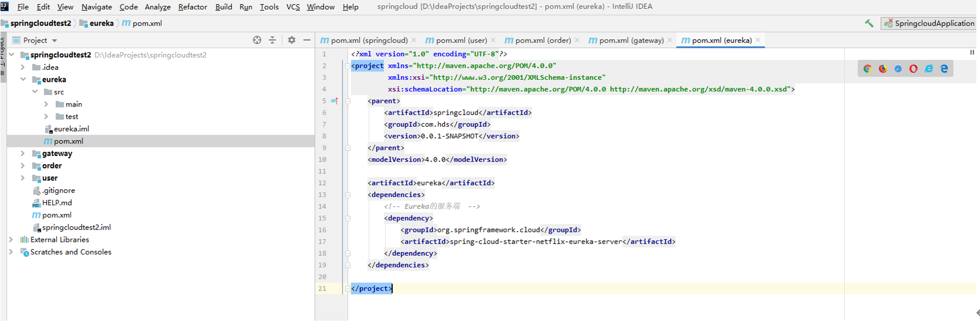Viewport: 980px width, 328px height.
Task: Open the View menu
Action: point(65,7)
